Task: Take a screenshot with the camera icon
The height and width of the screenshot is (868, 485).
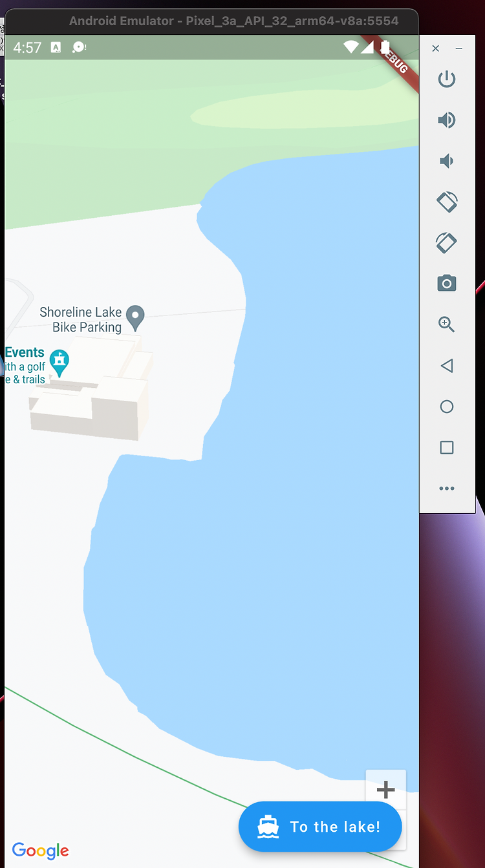Action: click(x=447, y=283)
